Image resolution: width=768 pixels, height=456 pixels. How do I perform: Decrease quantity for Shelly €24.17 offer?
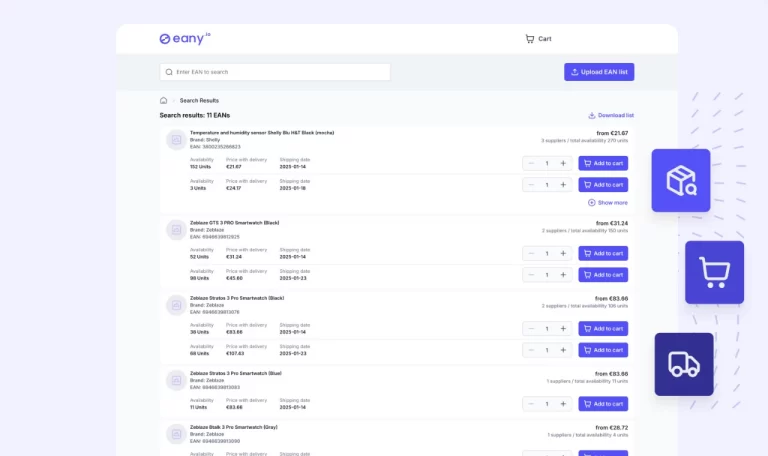[x=531, y=185]
